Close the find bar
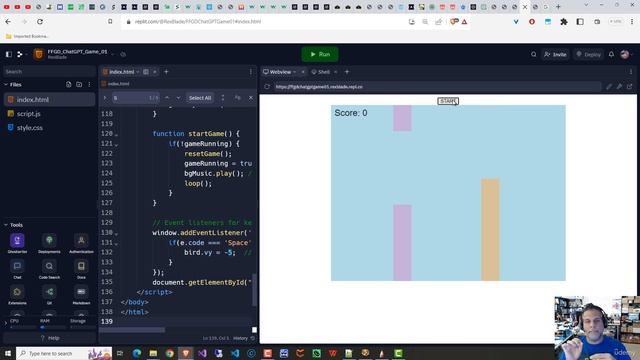The image size is (640, 360). click(251, 98)
